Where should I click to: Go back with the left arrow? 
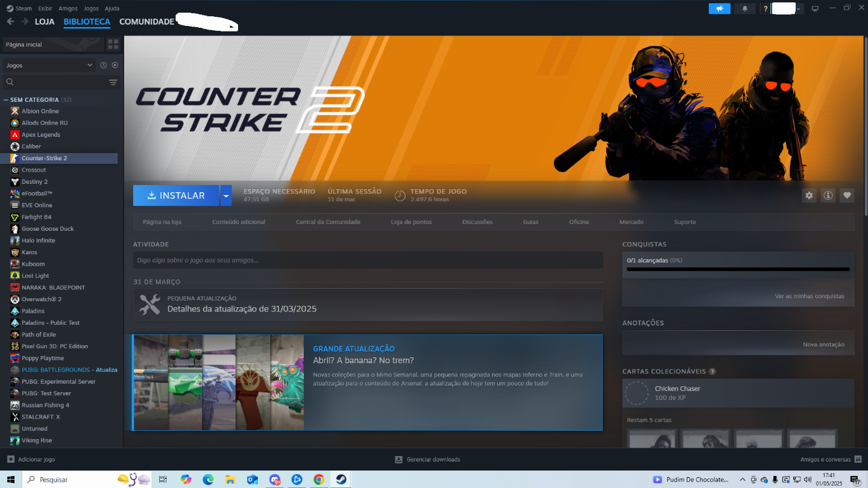pyautogui.click(x=10, y=22)
